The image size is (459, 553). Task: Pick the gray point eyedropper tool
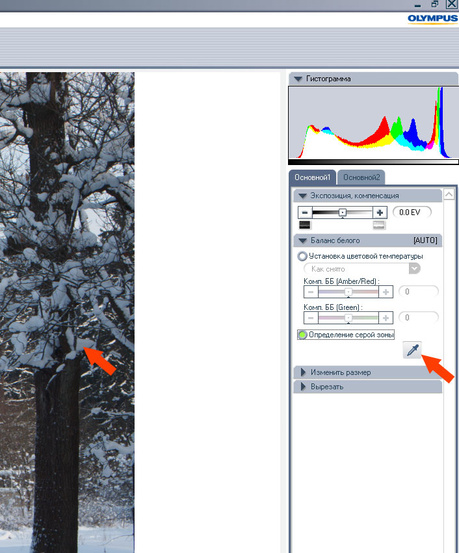coord(412,350)
